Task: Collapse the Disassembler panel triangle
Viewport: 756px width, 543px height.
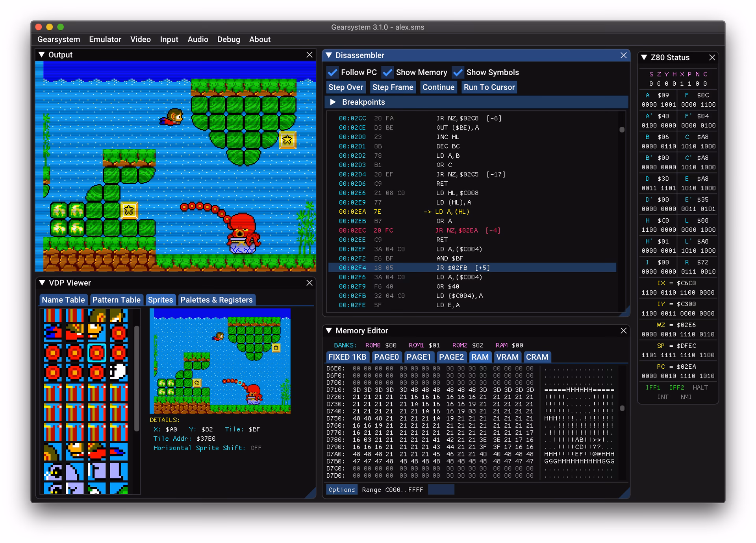Action: pyautogui.click(x=329, y=55)
